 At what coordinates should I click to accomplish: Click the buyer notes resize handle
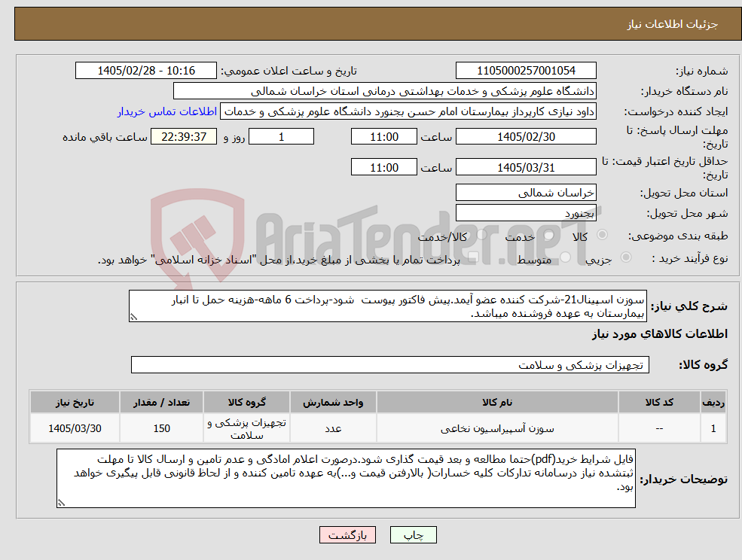[x=61, y=504]
